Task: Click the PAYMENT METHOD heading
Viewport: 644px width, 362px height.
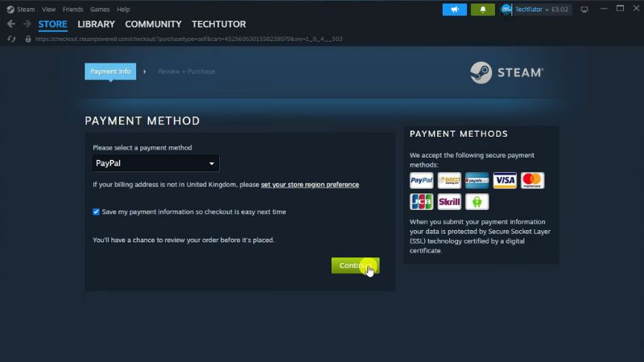Action: point(142,121)
